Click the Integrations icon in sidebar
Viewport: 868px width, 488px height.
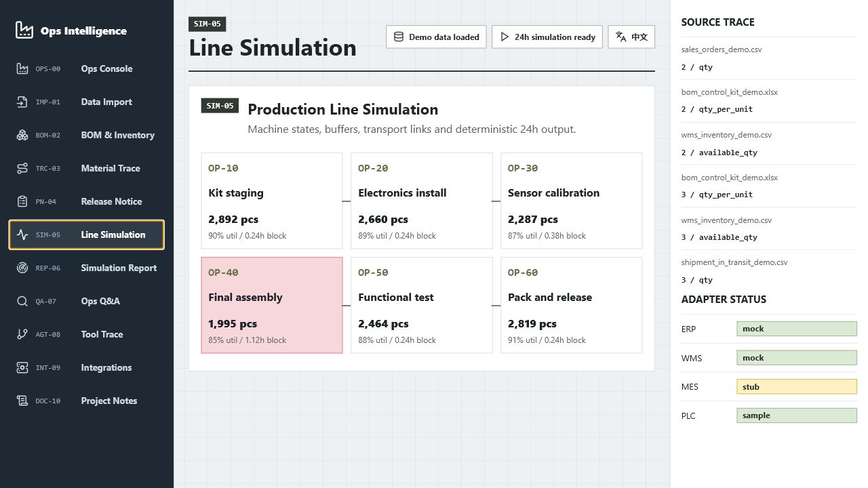[22, 367]
